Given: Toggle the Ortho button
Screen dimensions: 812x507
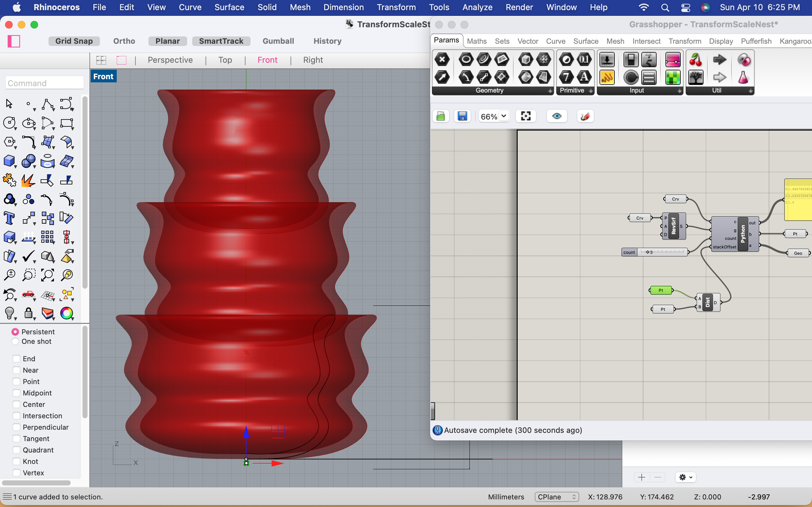Looking at the screenshot, I should (124, 41).
